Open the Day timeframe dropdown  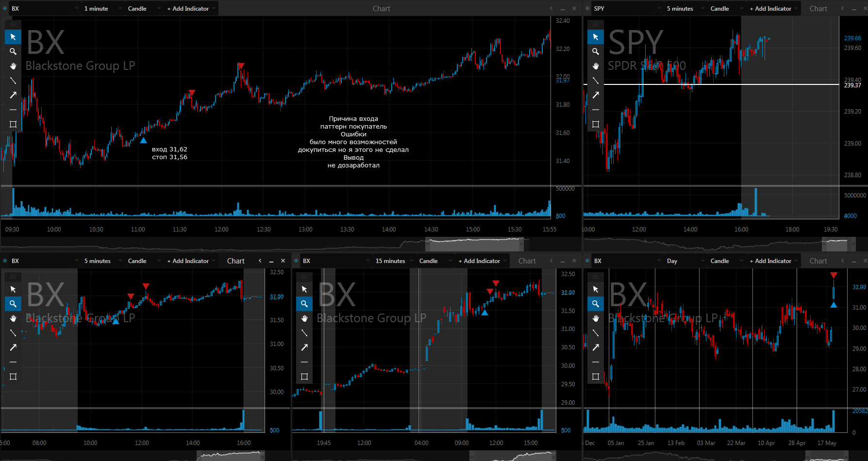point(685,261)
